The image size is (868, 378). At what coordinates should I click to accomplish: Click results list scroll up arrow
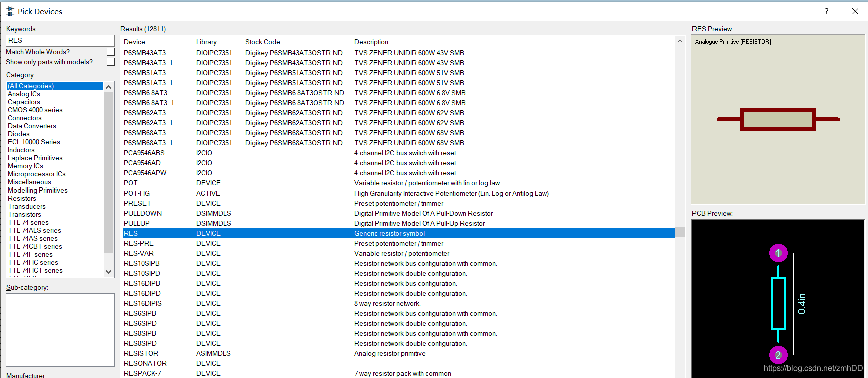(x=680, y=41)
